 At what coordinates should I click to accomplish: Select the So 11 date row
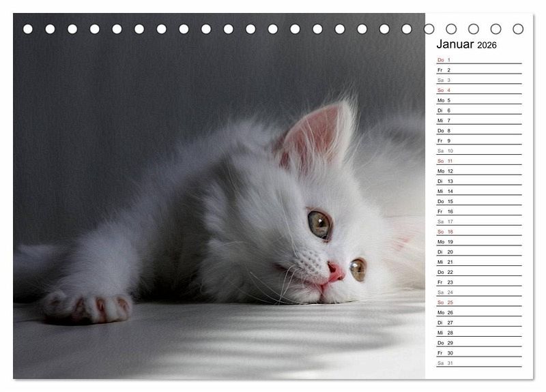[478, 161]
